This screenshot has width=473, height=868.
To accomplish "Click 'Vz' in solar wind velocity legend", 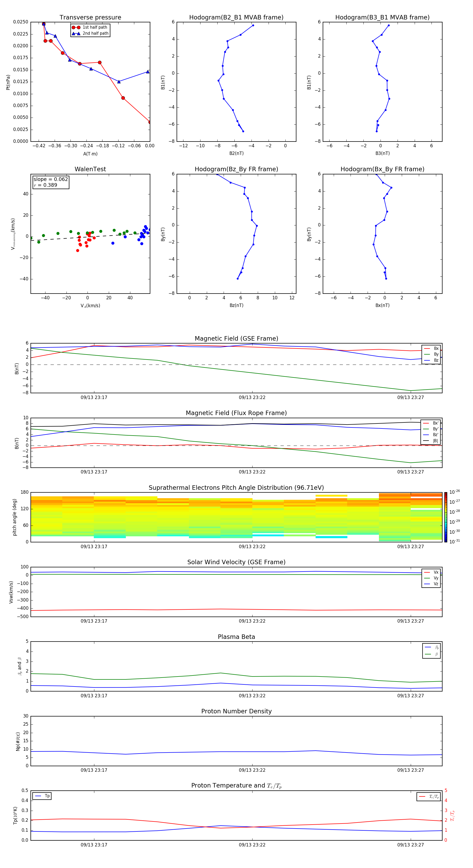I will [436, 584].
